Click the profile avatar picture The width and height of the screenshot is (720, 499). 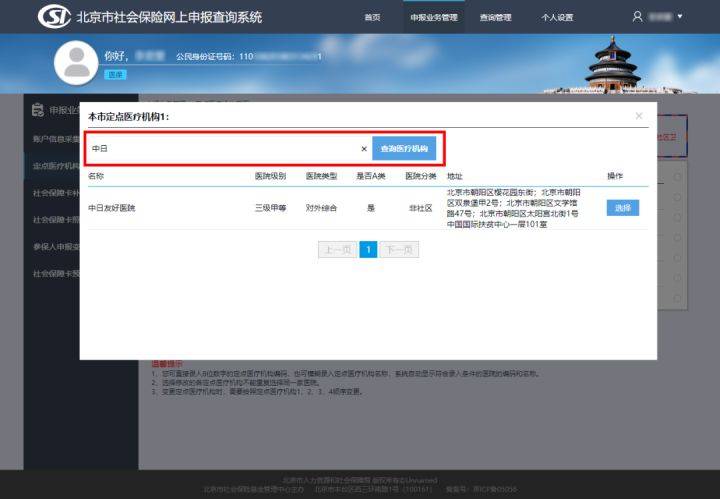tap(76, 63)
